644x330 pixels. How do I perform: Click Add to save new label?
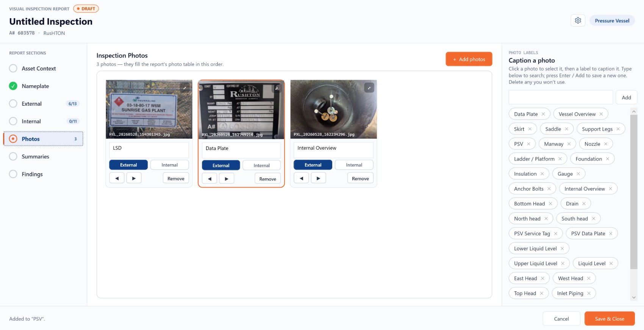point(627,97)
